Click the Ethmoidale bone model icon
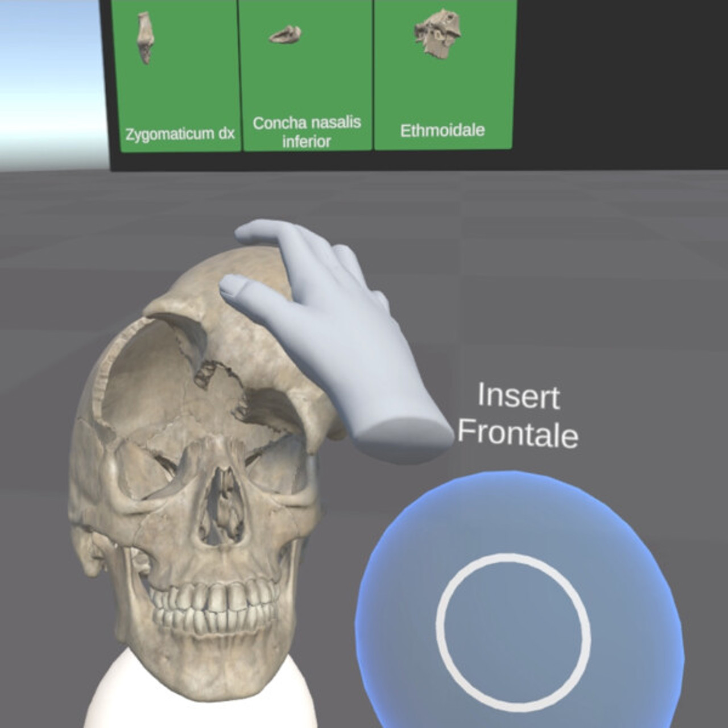728x728 pixels. coord(437,33)
